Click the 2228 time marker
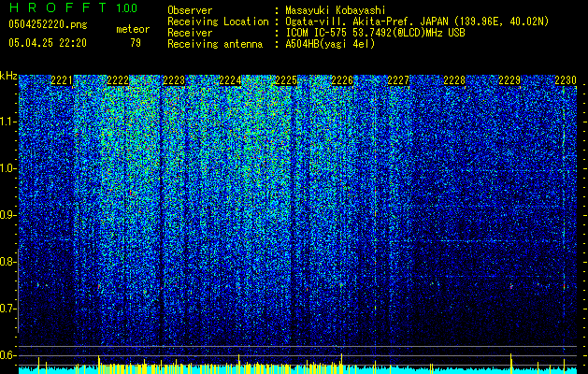 [x=454, y=80]
